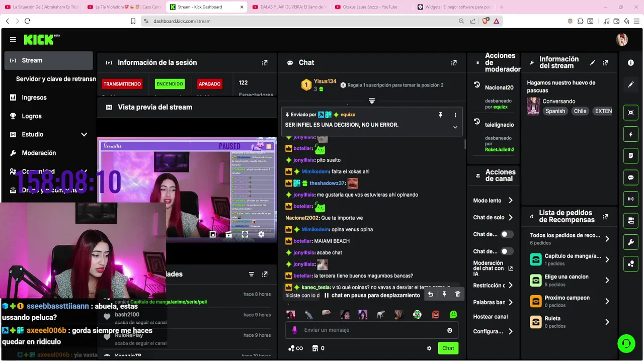Click the chat bubble widget in right toolbar

pos(631,177)
